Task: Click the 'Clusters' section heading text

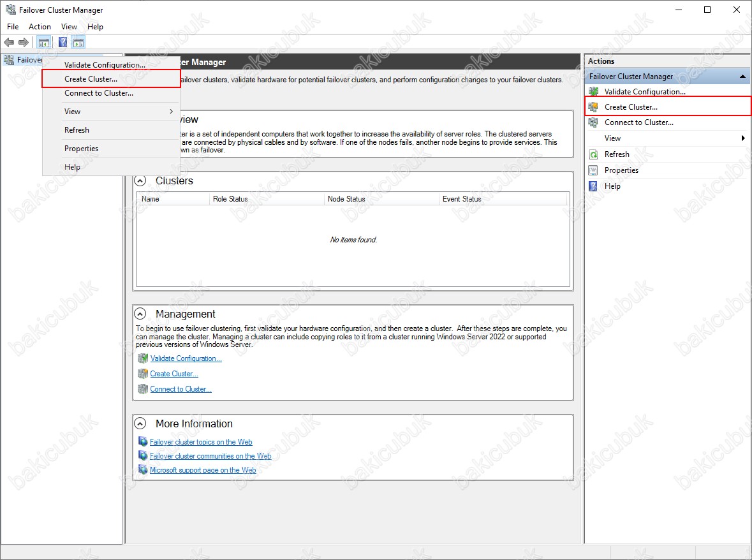Action: 174,181
